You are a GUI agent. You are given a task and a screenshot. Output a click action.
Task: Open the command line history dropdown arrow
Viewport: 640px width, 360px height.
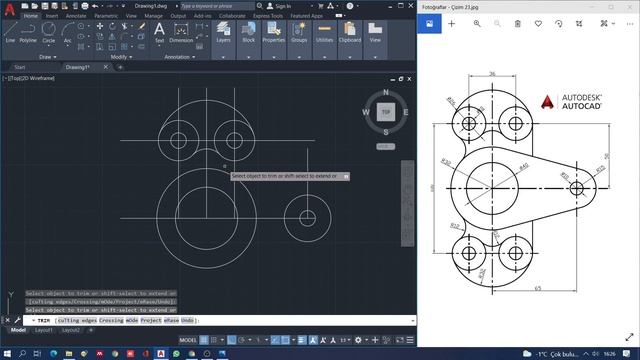point(413,320)
